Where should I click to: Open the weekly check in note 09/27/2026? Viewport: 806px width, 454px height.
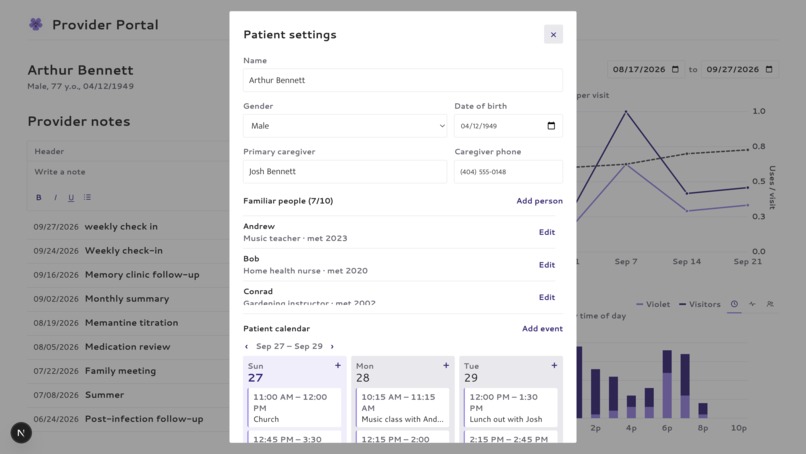pyautogui.click(x=129, y=227)
